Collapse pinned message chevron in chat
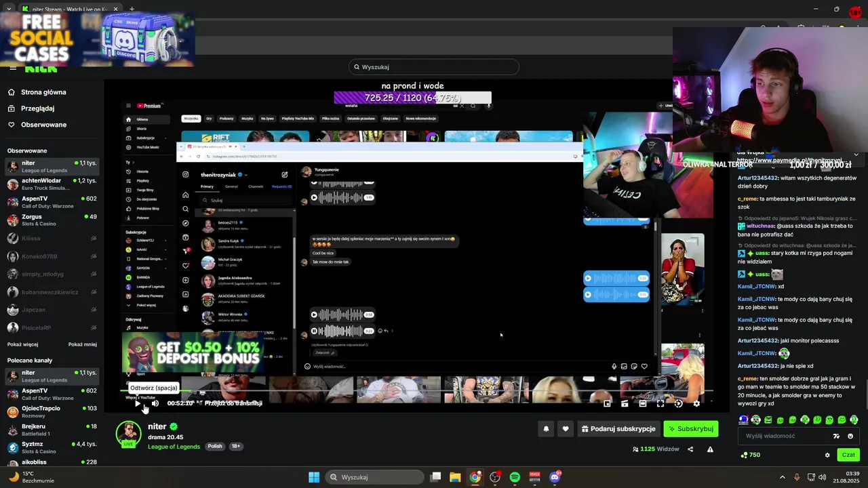 pyautogui.click(x=856, y=155)
